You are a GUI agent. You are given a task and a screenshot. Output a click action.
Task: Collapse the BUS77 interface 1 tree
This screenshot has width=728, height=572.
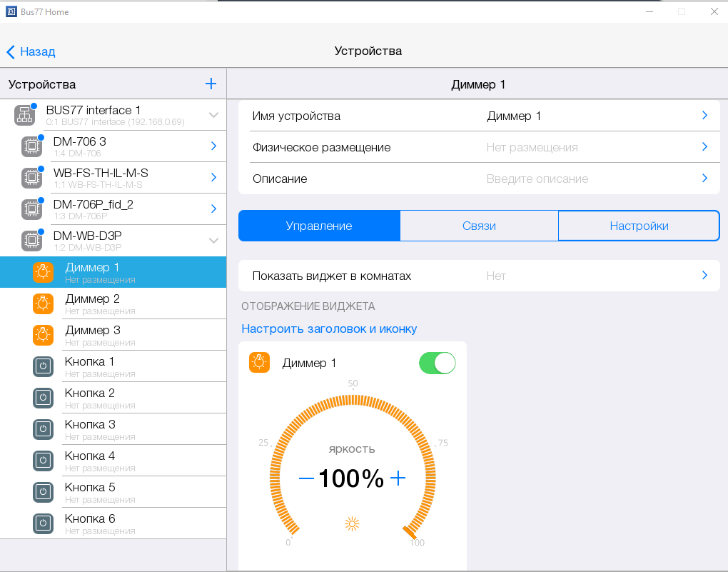click(213, 115)
